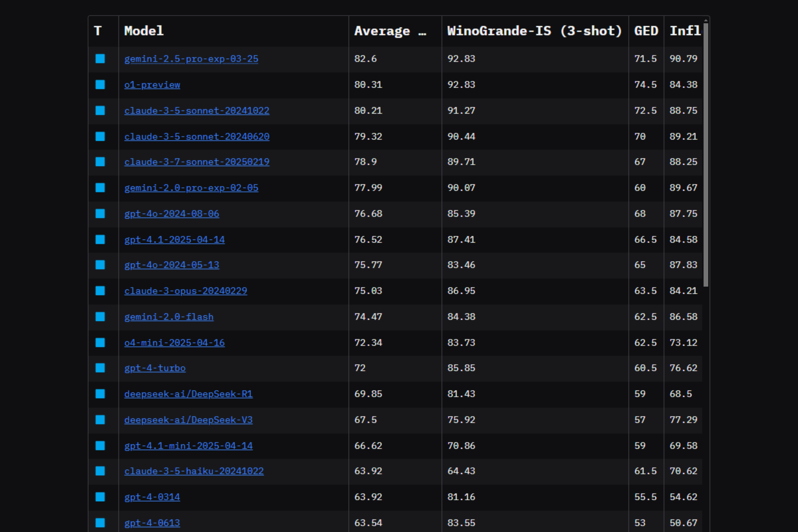This screenshot has width=798, height=532.
Task: Click blue type icon for claude-3-5-haiku-20241022
Action: coord(100,471)
